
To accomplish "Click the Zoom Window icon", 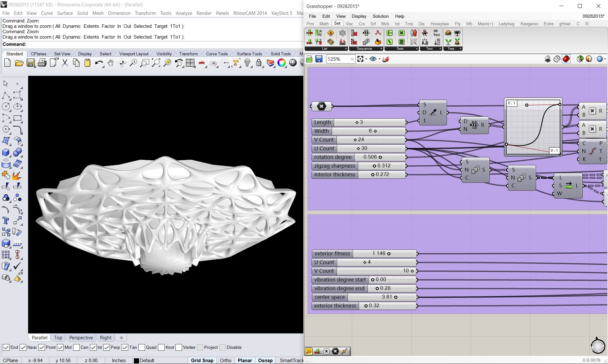I will pos(144,63).
